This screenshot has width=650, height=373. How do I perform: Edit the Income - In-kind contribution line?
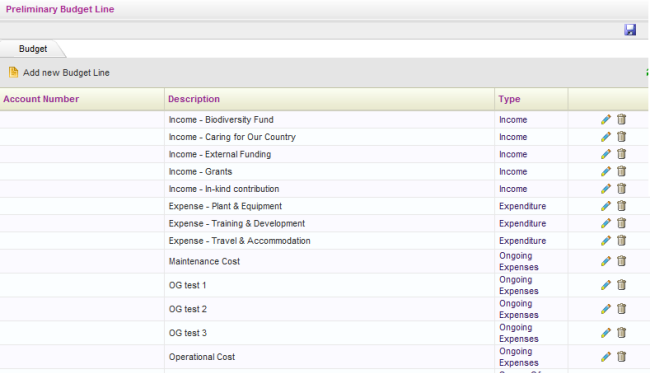606,189
